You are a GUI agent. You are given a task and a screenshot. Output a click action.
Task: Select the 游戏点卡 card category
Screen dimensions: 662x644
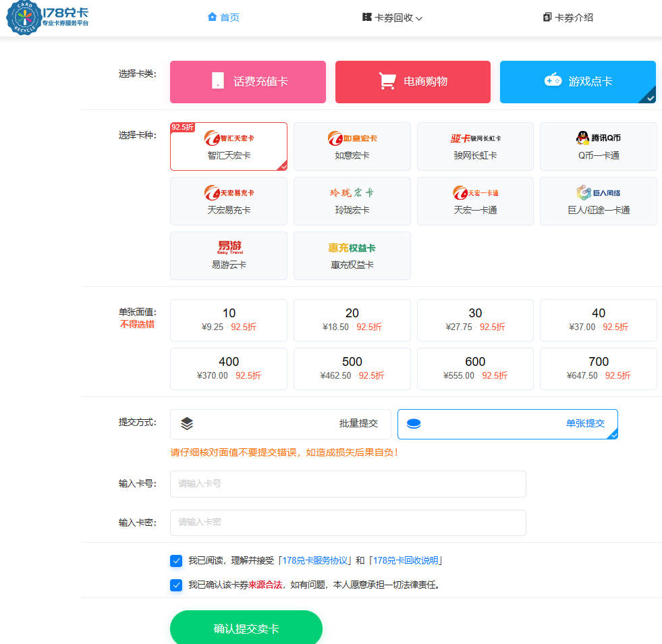[578, 82]
